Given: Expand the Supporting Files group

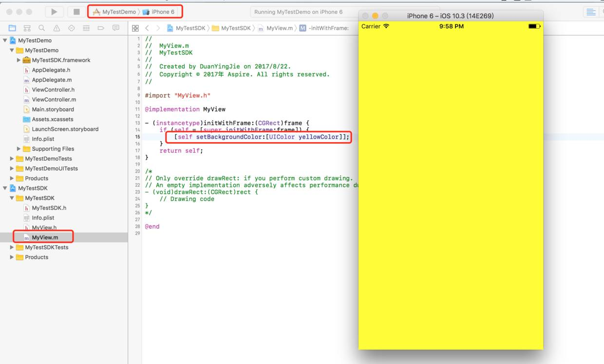Looking at the screenshot, I should (x=19, y=149).
